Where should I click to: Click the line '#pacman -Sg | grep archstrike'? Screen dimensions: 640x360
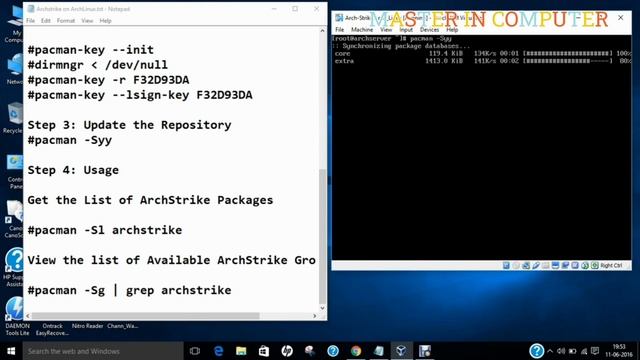tap(129, 290)
